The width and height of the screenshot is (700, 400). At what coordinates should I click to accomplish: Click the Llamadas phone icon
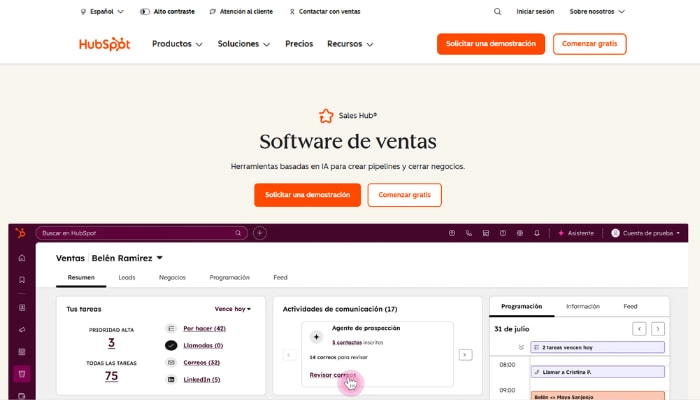tap(171, 345)
